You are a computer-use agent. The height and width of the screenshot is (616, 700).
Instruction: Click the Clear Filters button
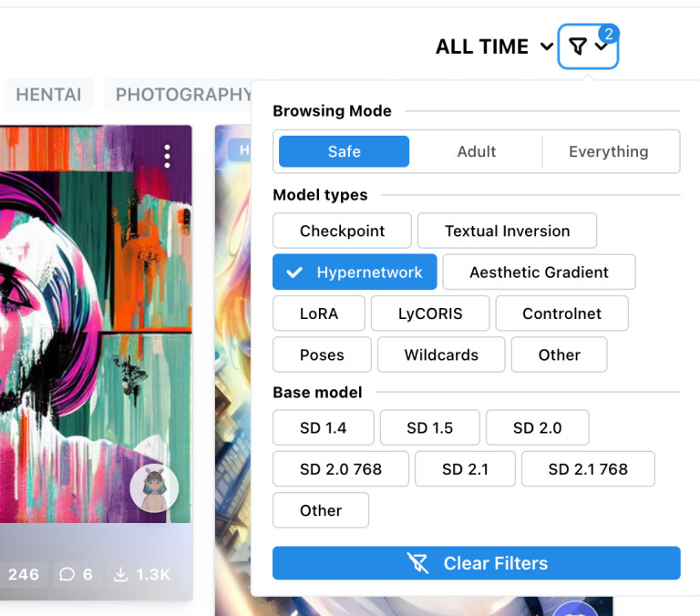click(477, 563)
